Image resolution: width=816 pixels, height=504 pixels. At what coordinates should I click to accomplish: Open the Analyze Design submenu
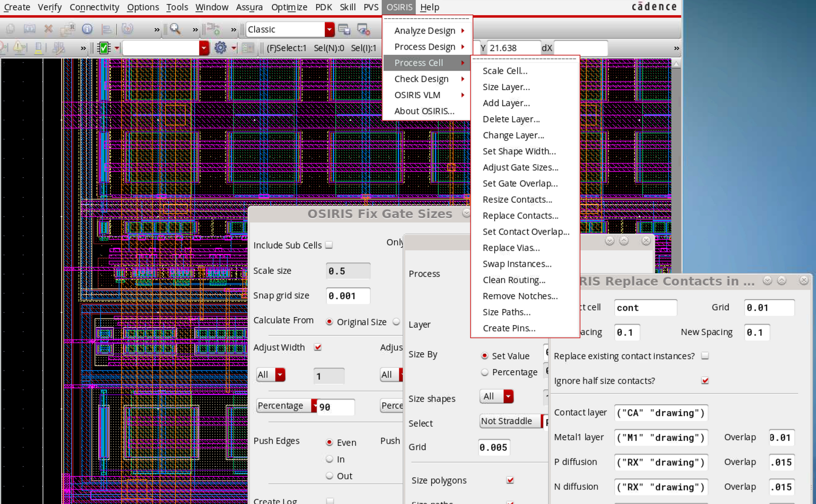click(427, 31)
